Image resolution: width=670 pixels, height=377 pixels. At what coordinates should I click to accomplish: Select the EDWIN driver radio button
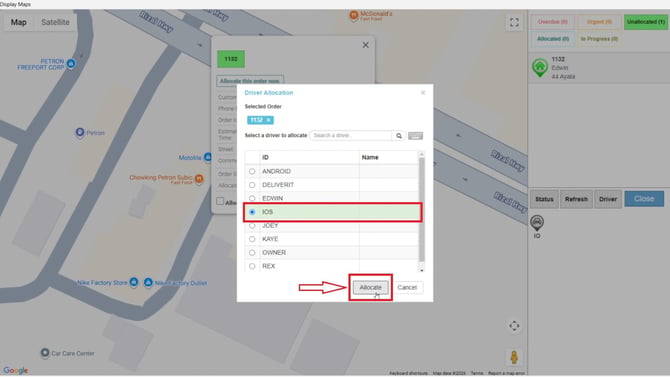(x=252, y=198)
